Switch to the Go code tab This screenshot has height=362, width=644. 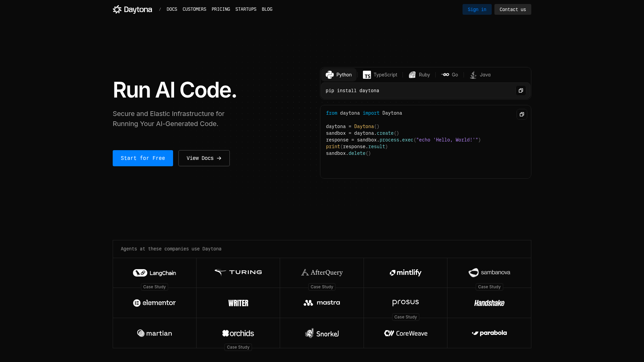449,75
